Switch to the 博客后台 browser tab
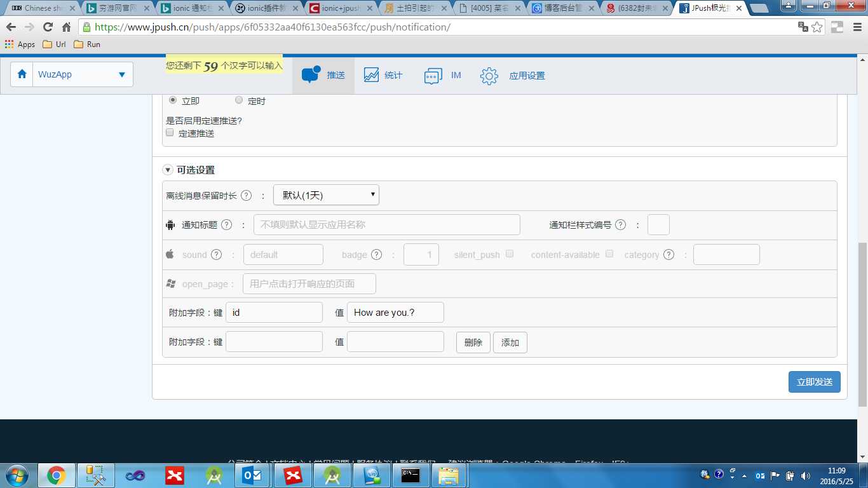 click(563, 8)
